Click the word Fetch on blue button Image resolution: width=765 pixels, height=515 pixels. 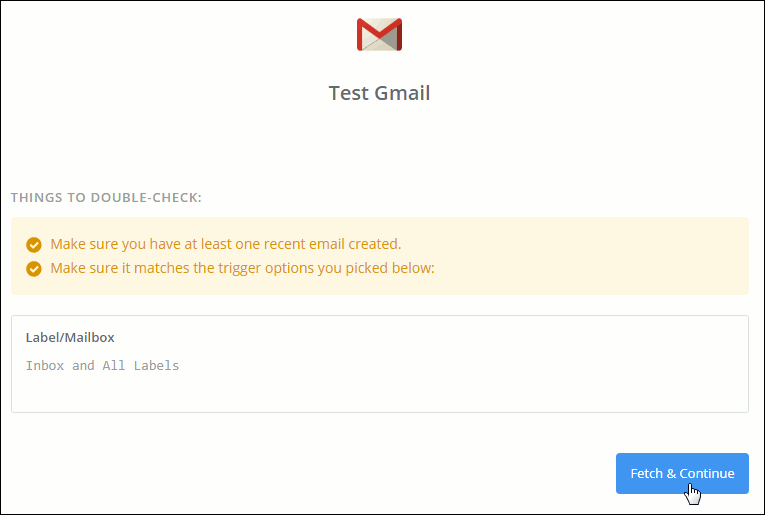click(646, 473)
